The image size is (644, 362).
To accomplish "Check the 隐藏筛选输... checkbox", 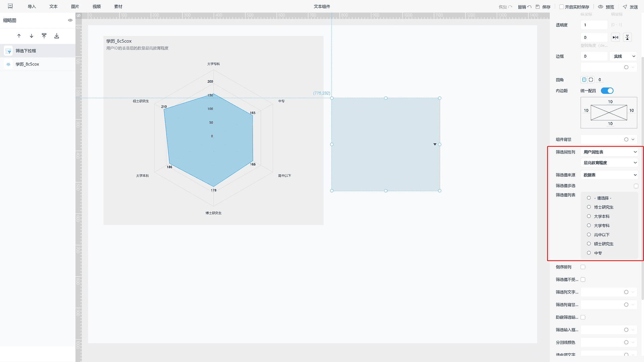I will click(x=583, y=317).
